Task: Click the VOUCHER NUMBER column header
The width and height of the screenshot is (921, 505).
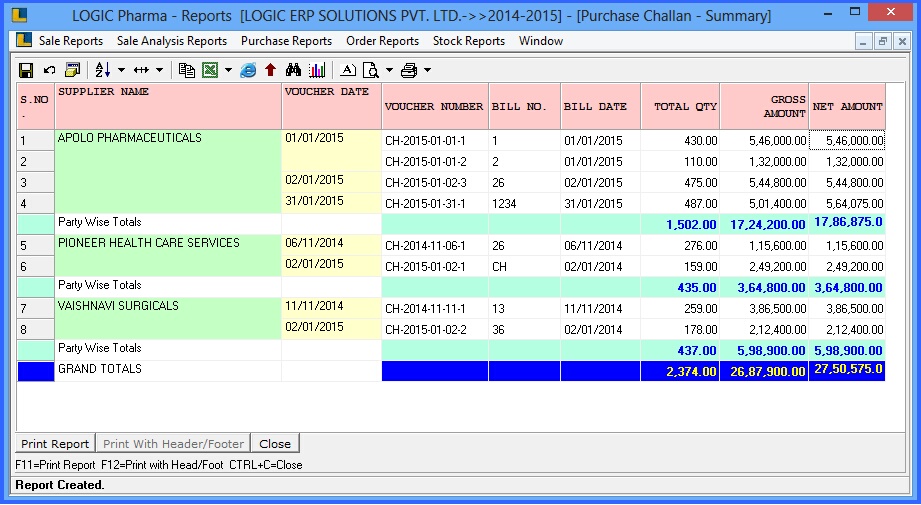Action: 435,106
